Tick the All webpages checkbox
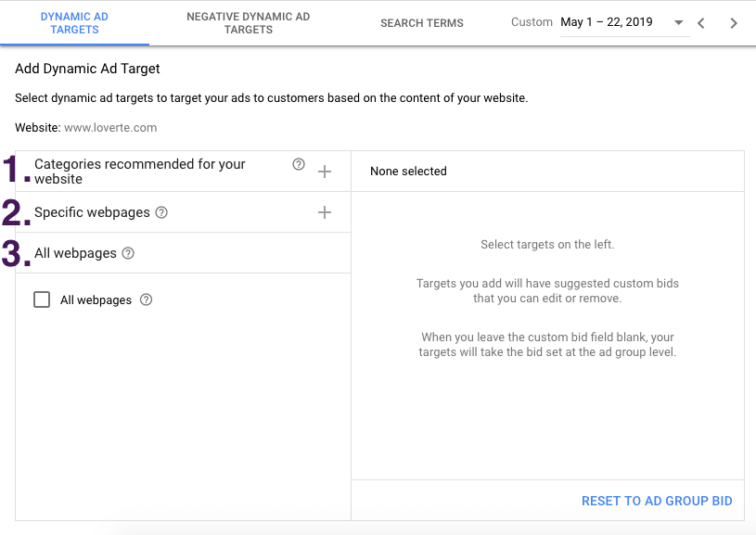The width and height of the screenshot is (756, 535). tap(42, 299)
